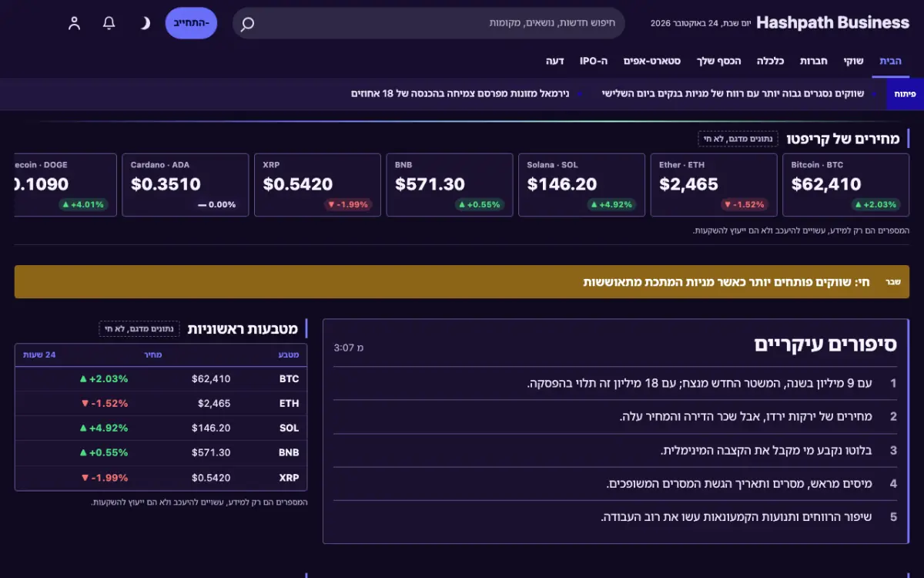Select the ה-IPO tab
Screen dimensions: 924x578
click(x=594, y=61)
